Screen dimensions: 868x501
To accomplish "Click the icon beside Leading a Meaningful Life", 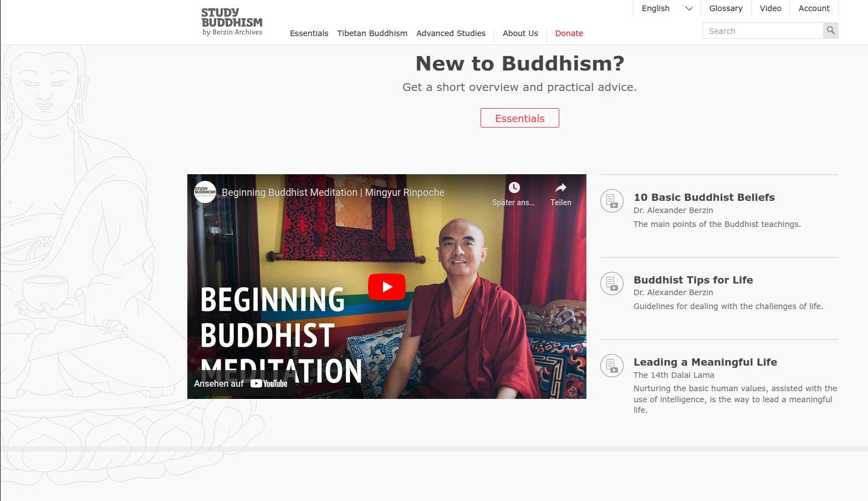I will click(612, 366).
